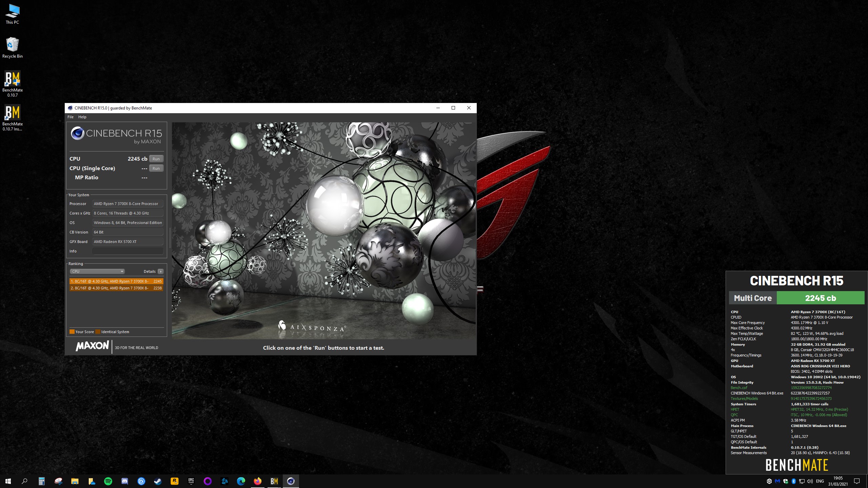The width and height of the screenshot is (868, 488).
Task: Select the BenchMate 0.10.7 Installer desktop icon
Action: pos(13,118)
